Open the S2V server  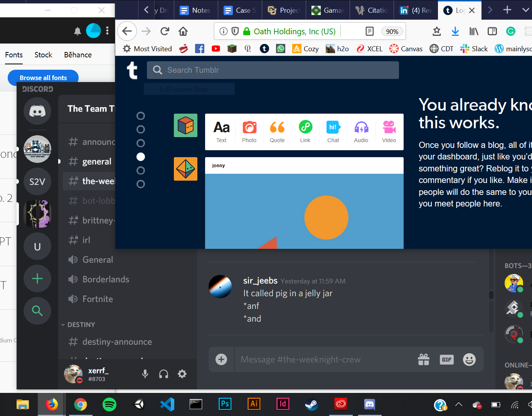click(37, 181)
